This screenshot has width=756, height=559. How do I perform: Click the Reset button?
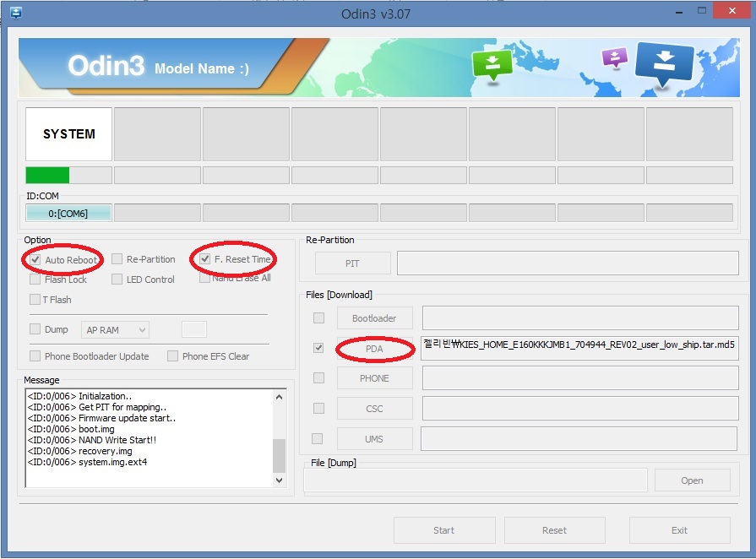tap(554, 530)
